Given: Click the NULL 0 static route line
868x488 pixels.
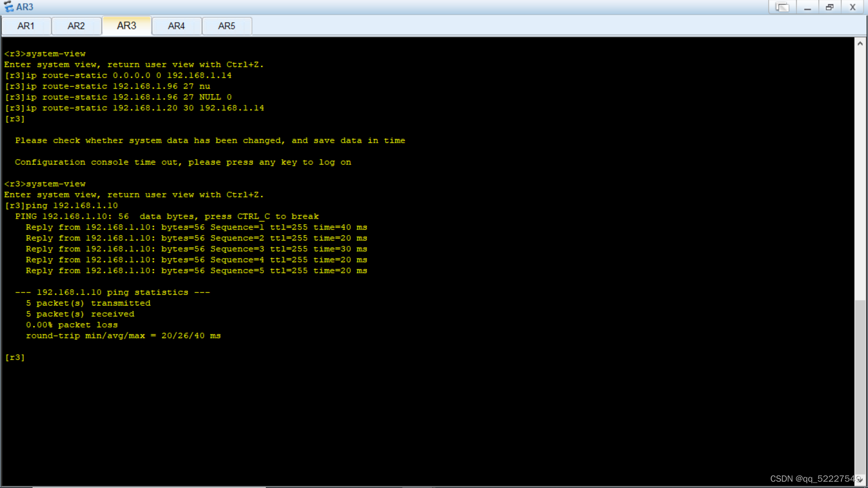Looking at the screenshot, I should click(x=118, y=97).
